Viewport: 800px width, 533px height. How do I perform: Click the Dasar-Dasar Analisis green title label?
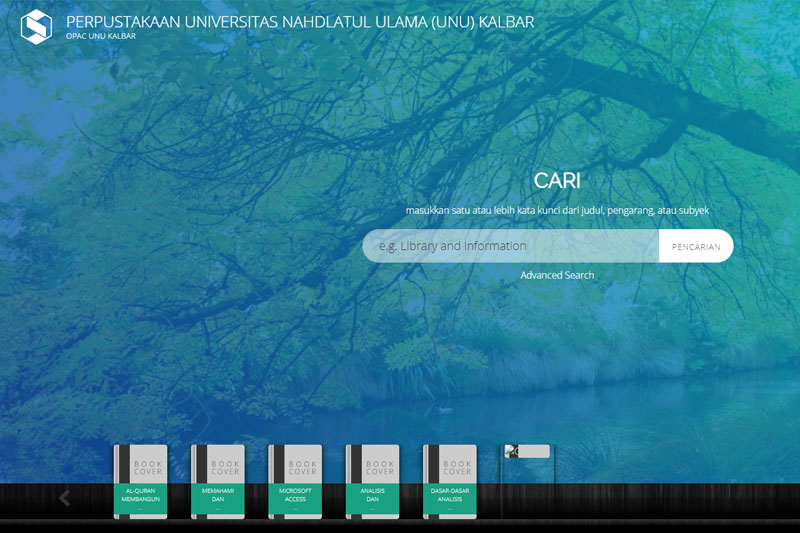pyautogui.click(x=450, y=499)
